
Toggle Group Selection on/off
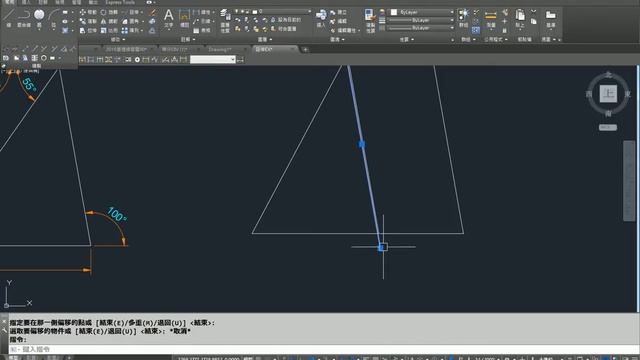pos(476,30)
